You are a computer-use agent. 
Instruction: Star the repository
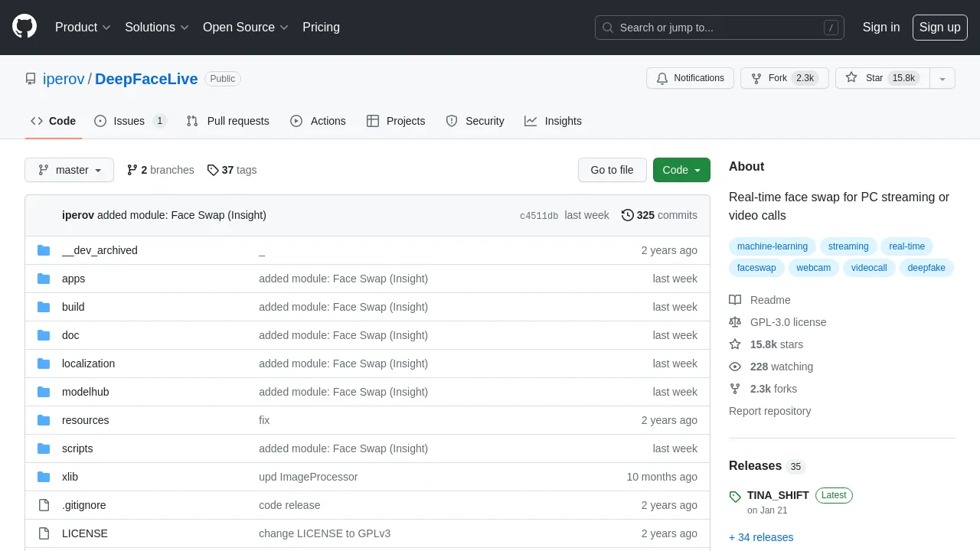(882, 78)
